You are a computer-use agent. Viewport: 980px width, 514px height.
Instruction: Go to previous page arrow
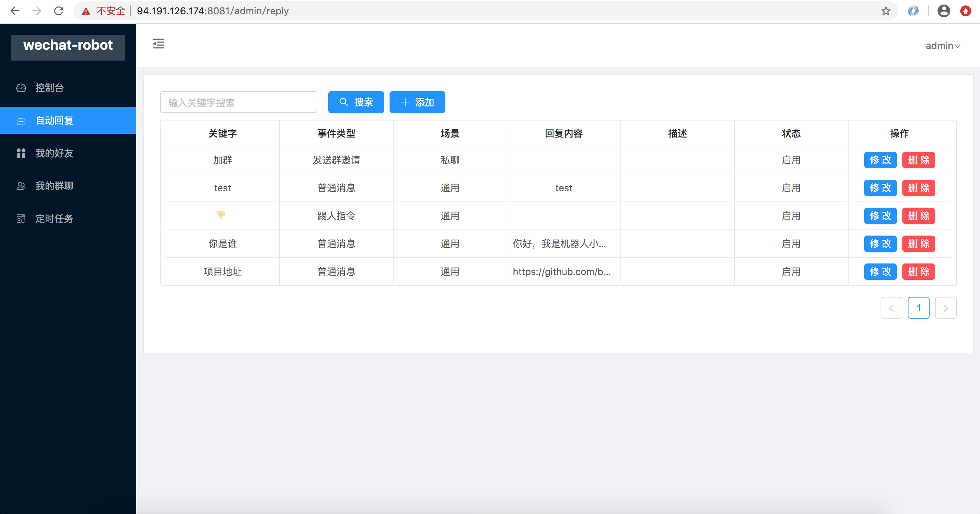891,308
